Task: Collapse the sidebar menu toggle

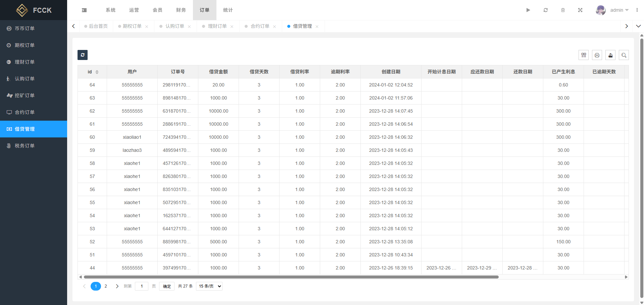Action: click(x=84, y=10)
